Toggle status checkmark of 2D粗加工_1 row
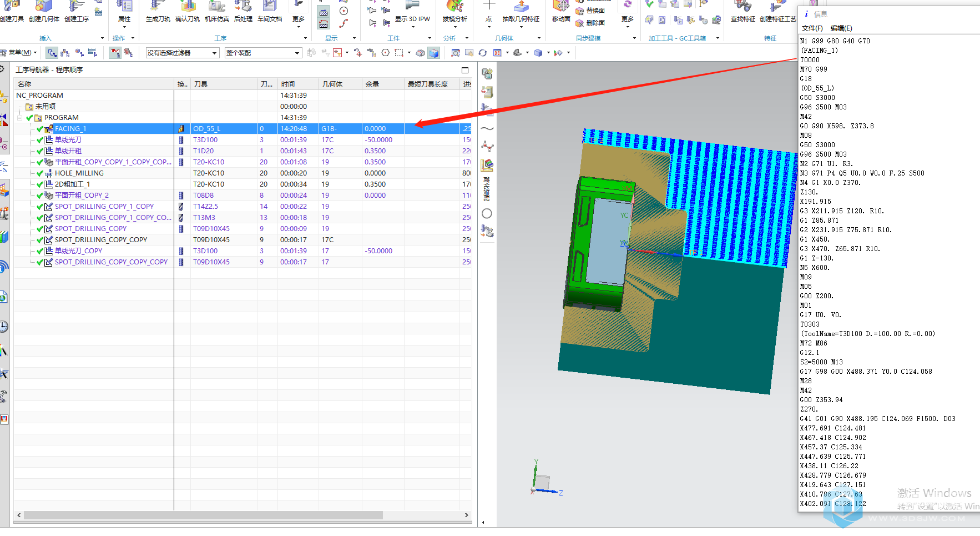This screenshot has width=980, height=536. (40, 184)
